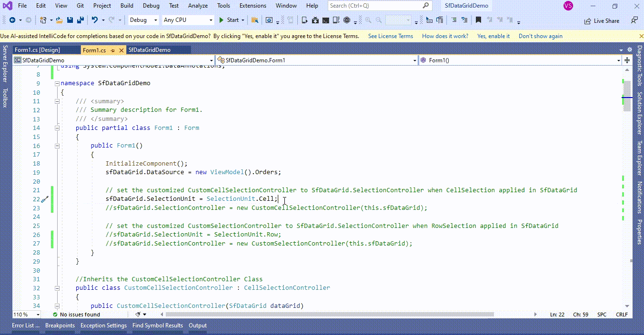Image resolution: width=644 pixels, height=335 pixels.
Task: Click Yes, enable it for IntelliCode
Action: point(493,36)
